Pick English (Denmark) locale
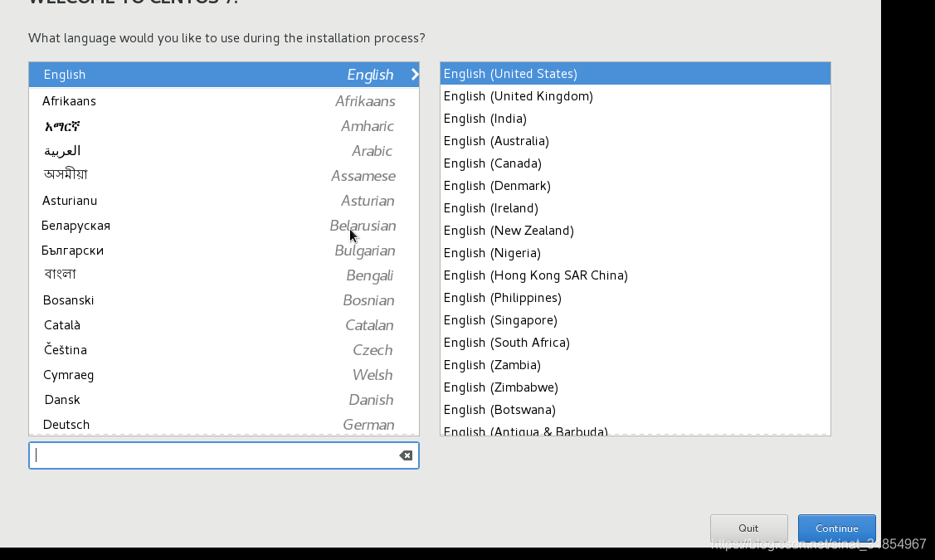The image size is (935, 560). [x=635, y=186]
